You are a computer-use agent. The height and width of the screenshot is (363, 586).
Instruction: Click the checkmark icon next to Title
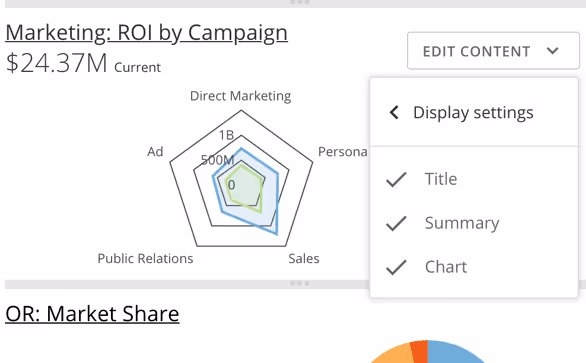click(x=396, y=179)
